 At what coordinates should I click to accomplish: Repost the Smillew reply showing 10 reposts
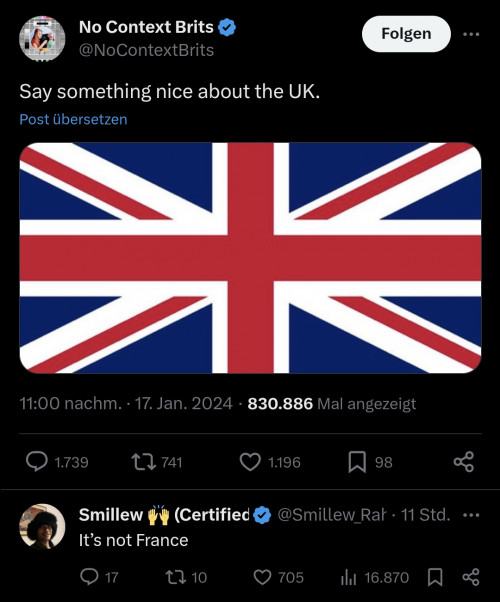point(175,577)
